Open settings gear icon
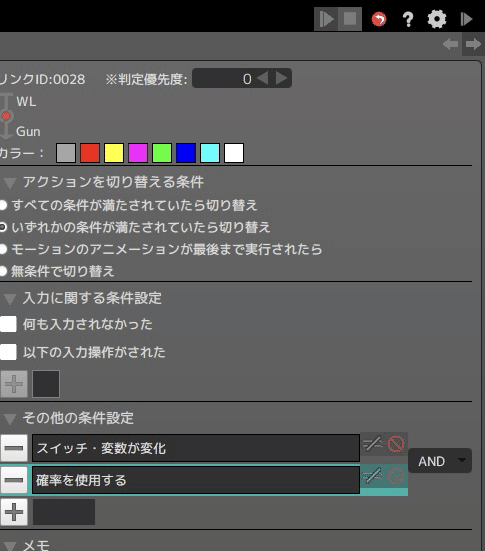 [437, 19]
